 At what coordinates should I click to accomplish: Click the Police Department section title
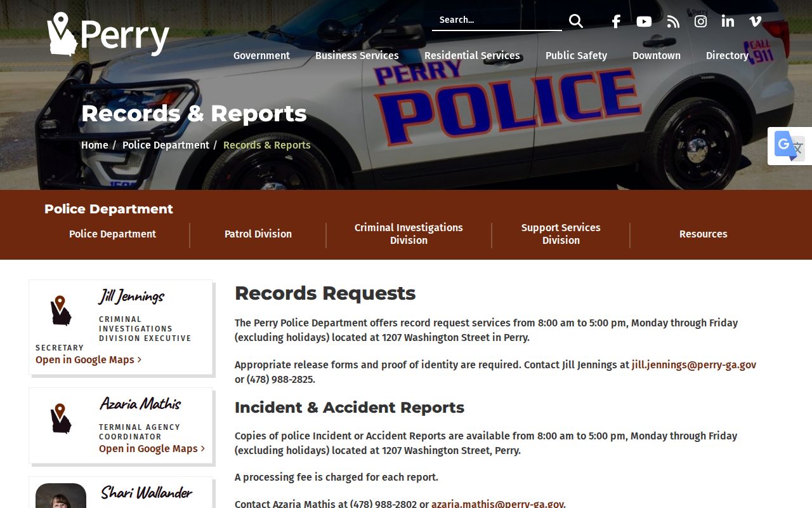click(108, 209)
